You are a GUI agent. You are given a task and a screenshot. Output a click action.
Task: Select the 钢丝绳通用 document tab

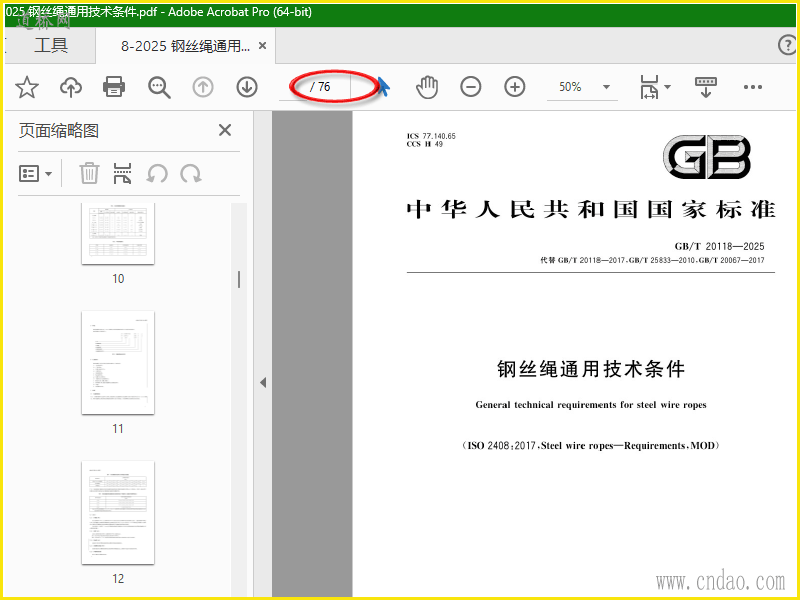pos(185,46)
